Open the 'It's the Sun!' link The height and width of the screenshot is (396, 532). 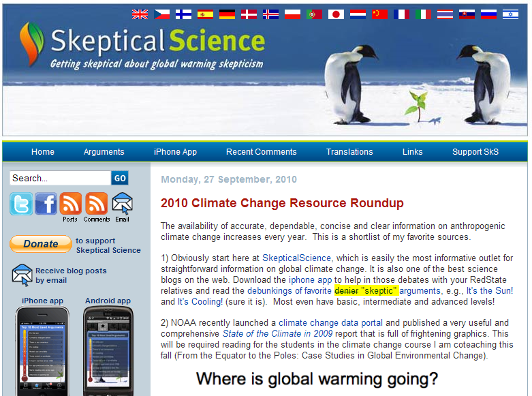tap(489, 291)
